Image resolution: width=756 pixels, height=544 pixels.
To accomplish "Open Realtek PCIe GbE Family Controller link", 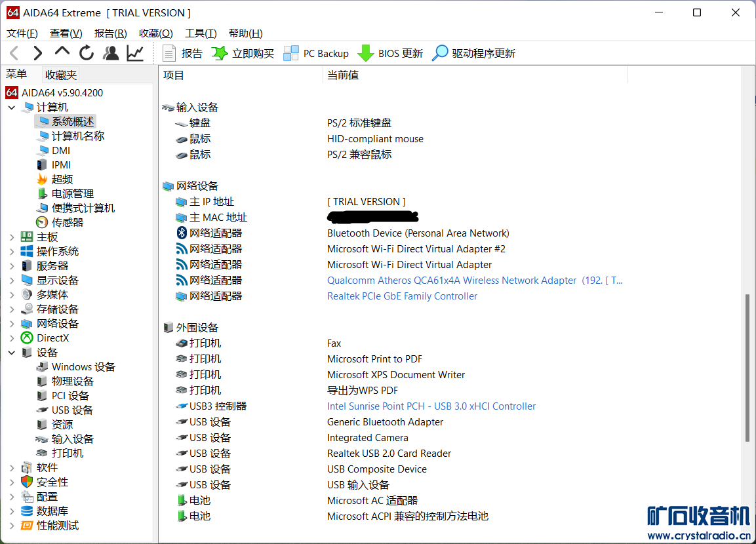I will 402,296.
